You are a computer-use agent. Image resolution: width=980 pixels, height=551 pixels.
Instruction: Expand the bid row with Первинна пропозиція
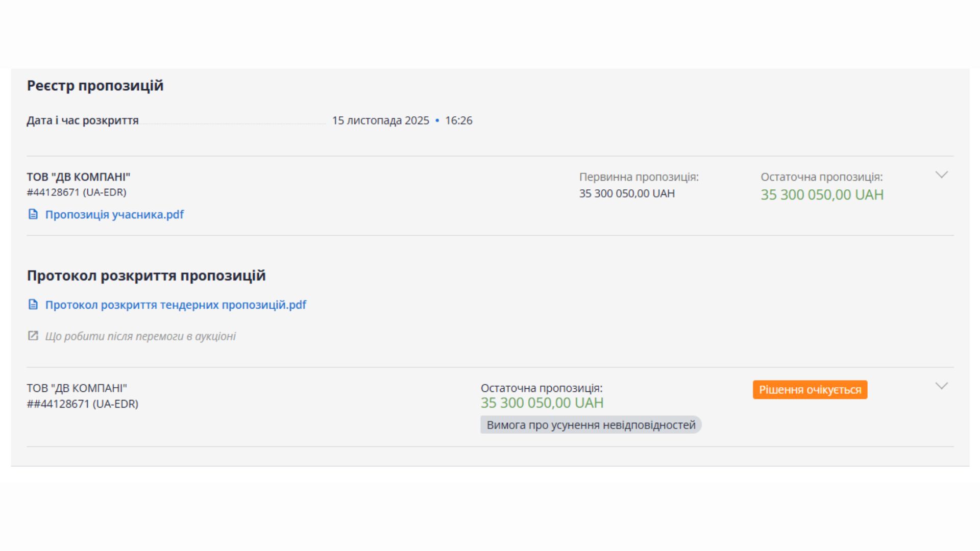[x=941, y=175]
